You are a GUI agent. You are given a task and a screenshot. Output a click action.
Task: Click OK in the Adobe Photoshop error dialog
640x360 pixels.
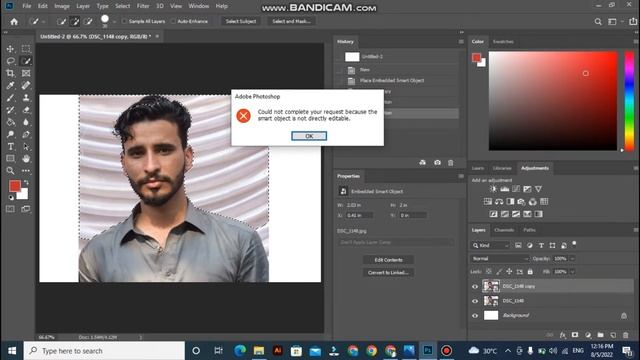[309, 136]
